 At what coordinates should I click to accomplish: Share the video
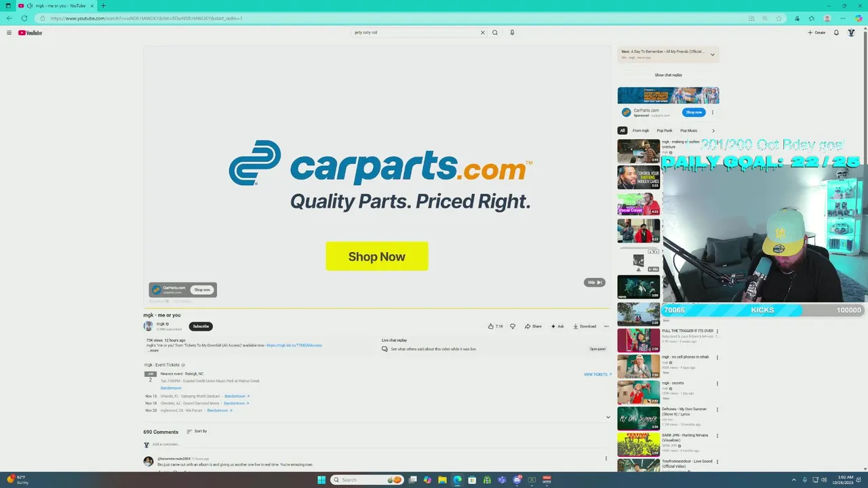(533, 326)
